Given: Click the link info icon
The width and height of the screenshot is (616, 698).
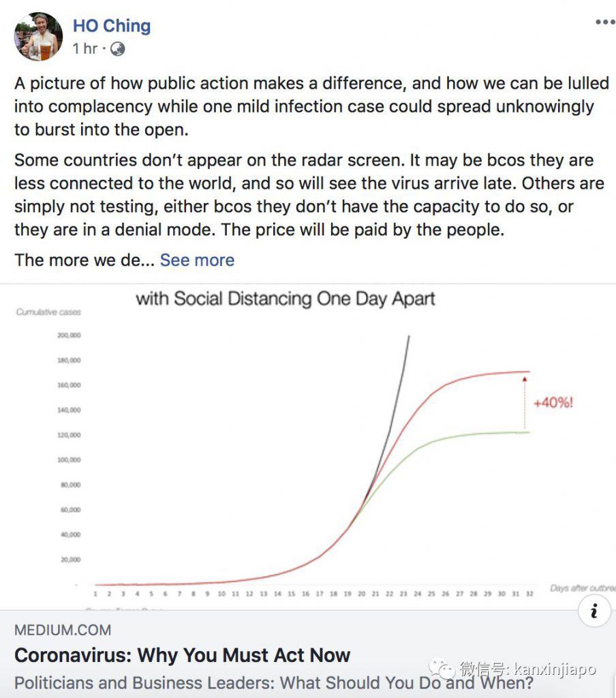Looking at the screenshot, I should point(594,611).
